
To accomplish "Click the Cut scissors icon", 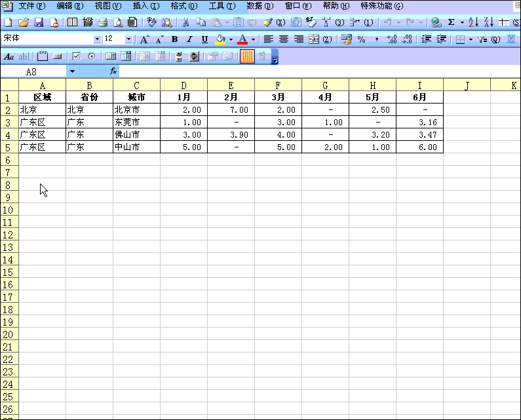I will coord(185,22).
